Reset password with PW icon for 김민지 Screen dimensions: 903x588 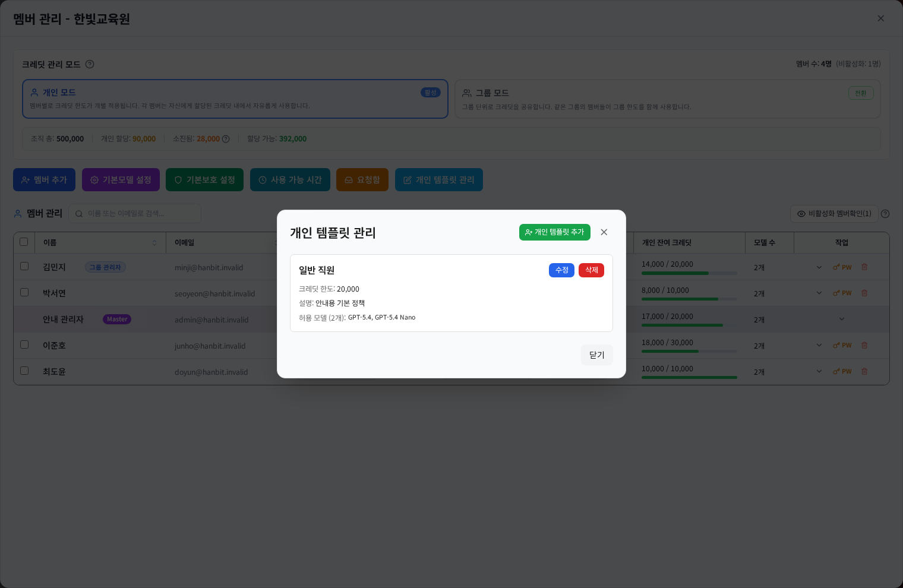[842, 267]
